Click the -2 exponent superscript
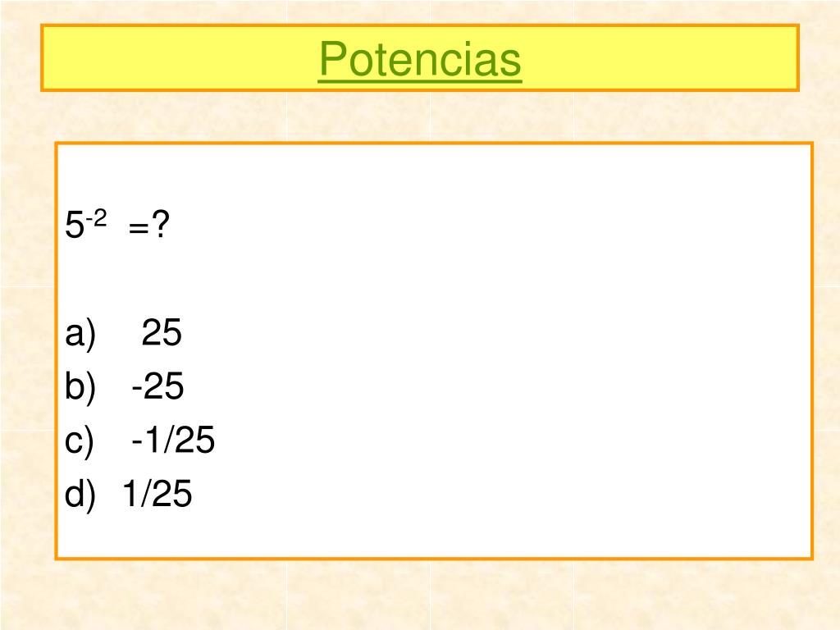Image resolution: width=840 pixels, height=630 pixels. [x=97, y=218]
